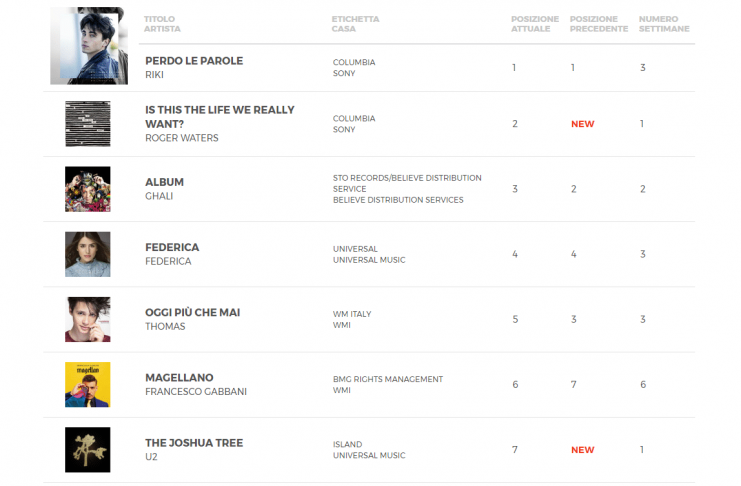Open the Perdo Le Parole album cover
The height and width of the screenshot is (486, 741).
89,46
